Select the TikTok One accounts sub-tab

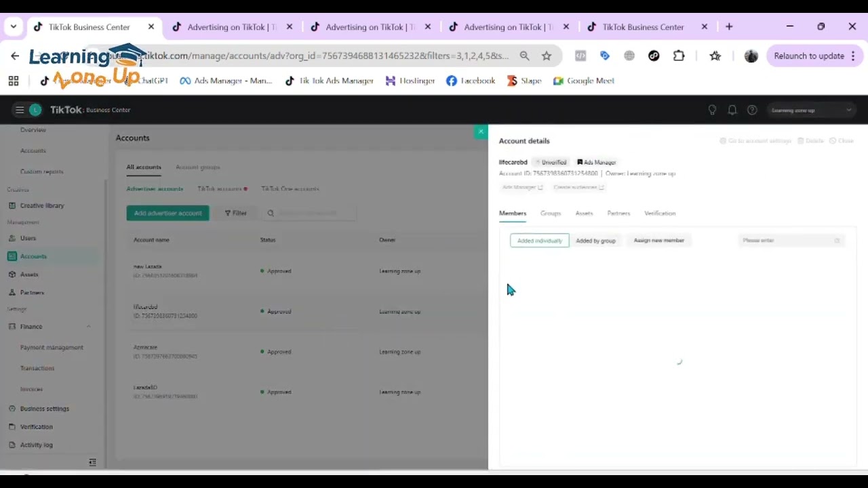(x=290, y=189)
